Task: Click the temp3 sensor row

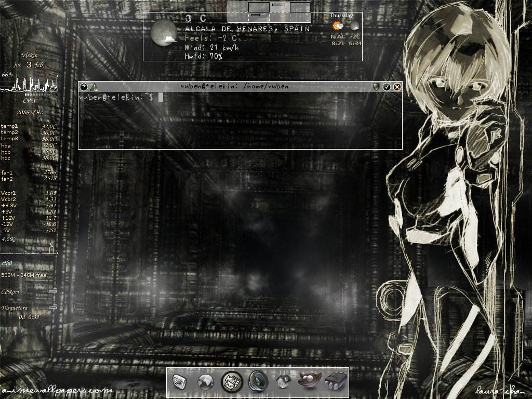Action: 29,139
